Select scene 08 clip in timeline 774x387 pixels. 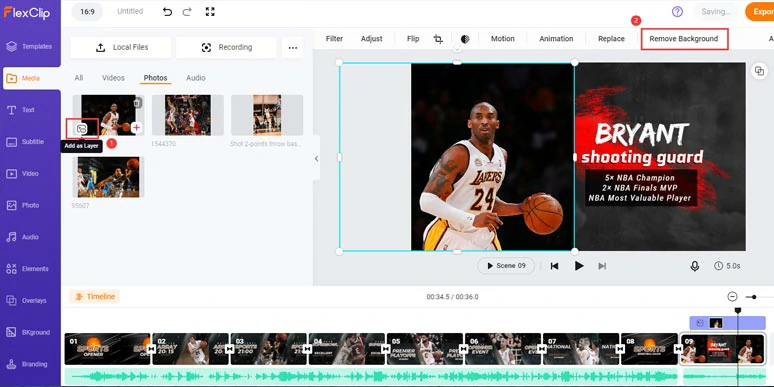click(649, 349)
